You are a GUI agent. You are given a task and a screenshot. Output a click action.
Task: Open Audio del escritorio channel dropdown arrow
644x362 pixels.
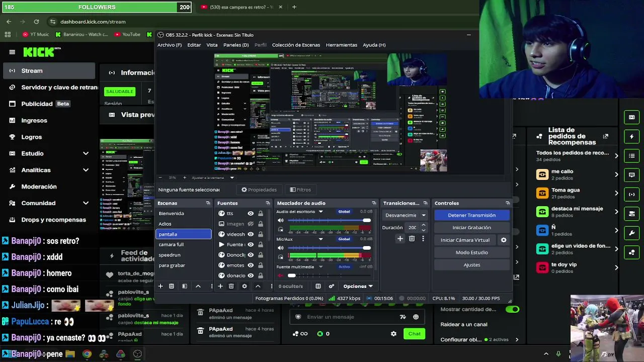pyautogui.click(x=320, y=212)
